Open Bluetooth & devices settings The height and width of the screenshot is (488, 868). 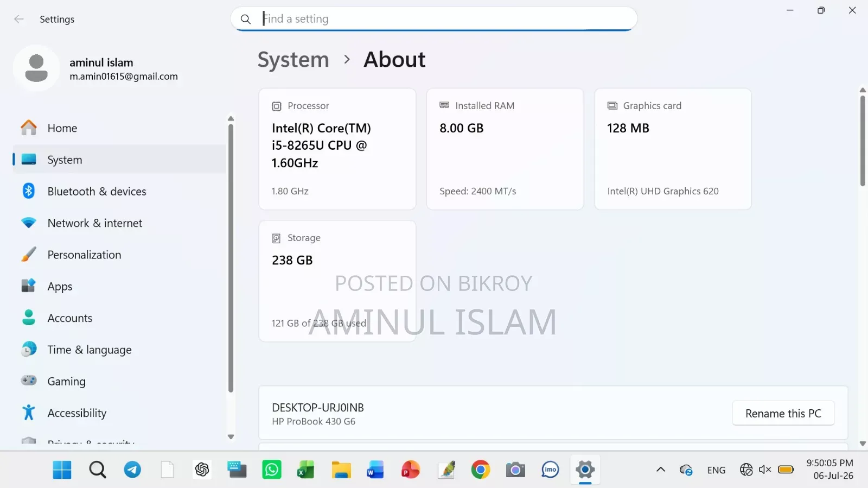click(x=119, y=191)
